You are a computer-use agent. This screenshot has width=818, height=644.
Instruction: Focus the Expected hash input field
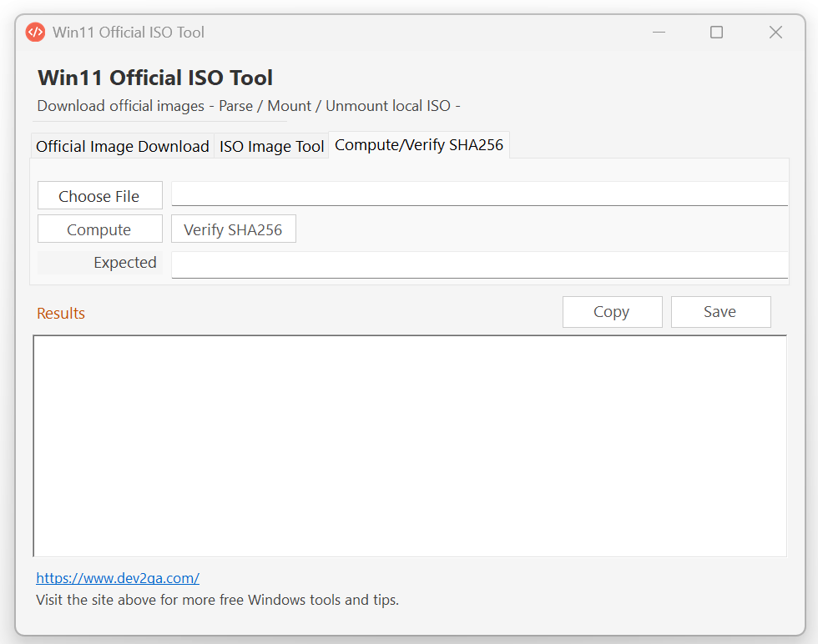[479, 265]
